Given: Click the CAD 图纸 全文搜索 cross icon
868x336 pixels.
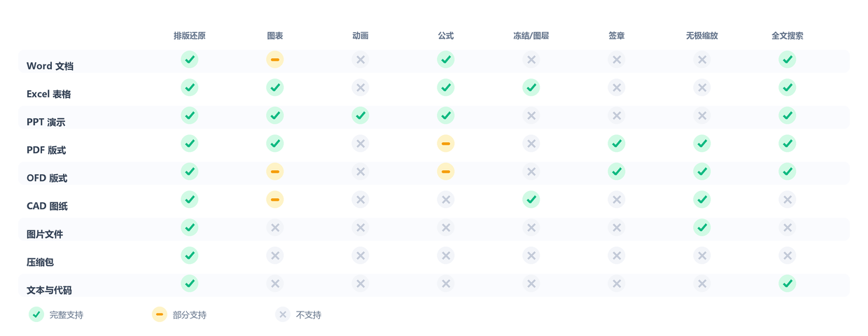Looking at the screenshot, I should [x=787, y=199].
